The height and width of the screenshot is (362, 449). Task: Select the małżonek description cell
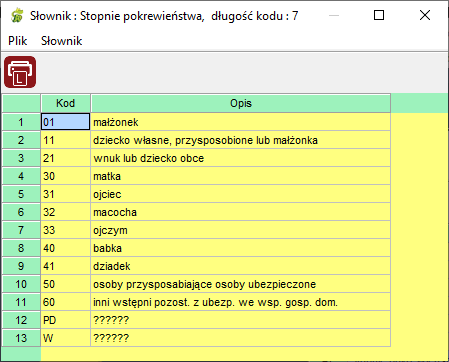point(241,122)
